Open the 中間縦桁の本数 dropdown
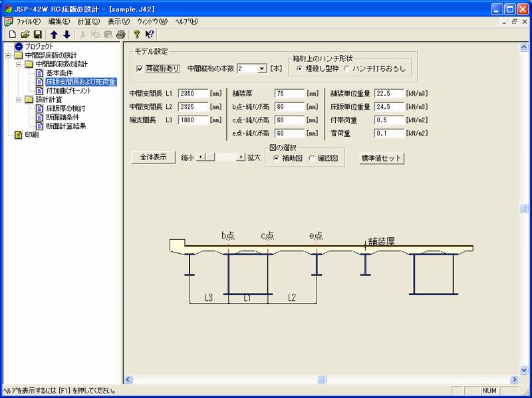The image size is (532, 398). tap(262, 68)
